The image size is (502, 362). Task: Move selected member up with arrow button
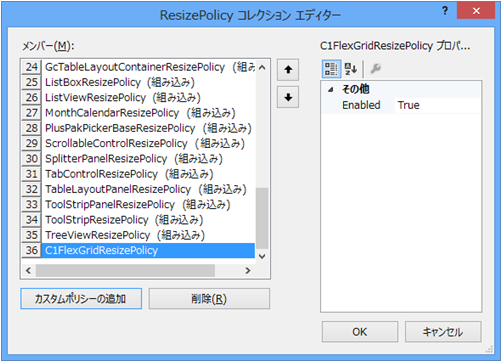(288, 70)
